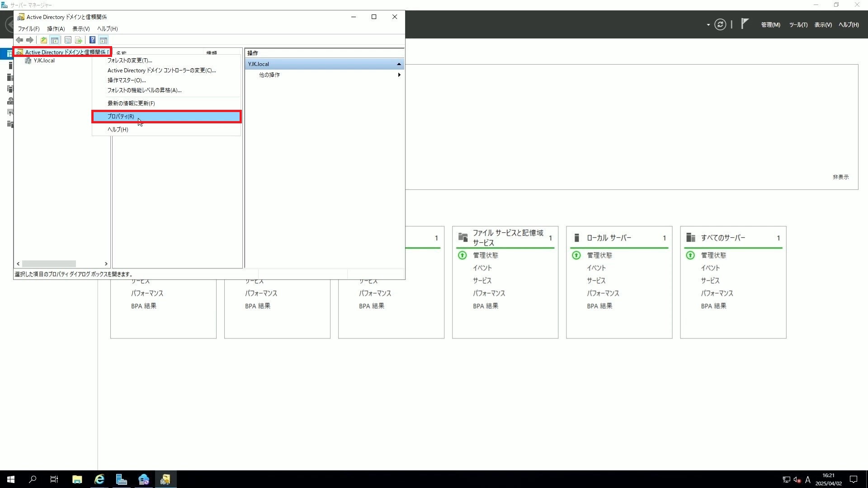Click the green status icon in すべてのサーバー tile

[x=690, y=255]
